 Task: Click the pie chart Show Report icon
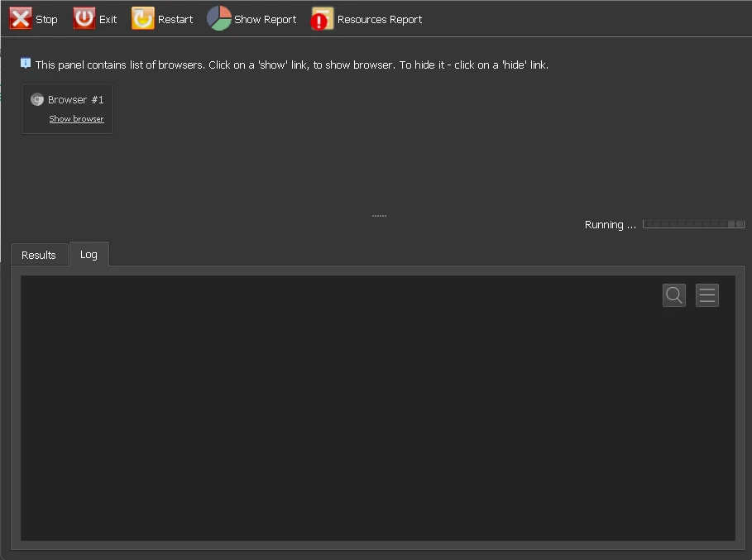click(x=219, y=19)
